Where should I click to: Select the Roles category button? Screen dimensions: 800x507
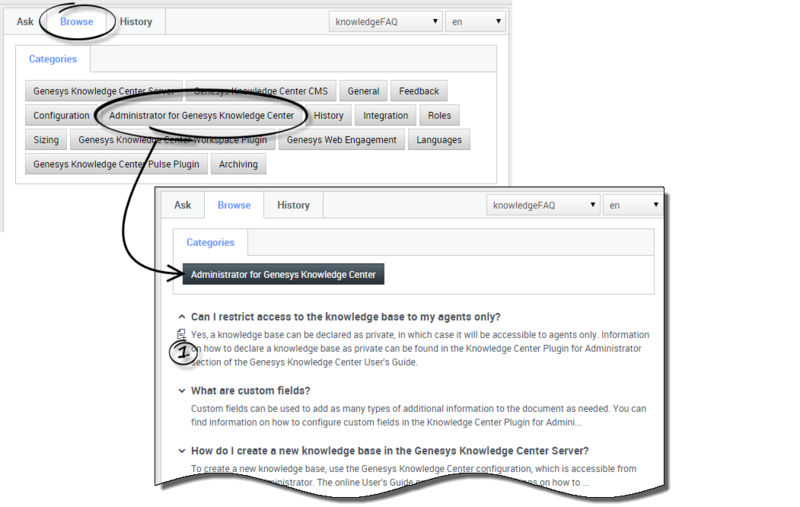439,116
